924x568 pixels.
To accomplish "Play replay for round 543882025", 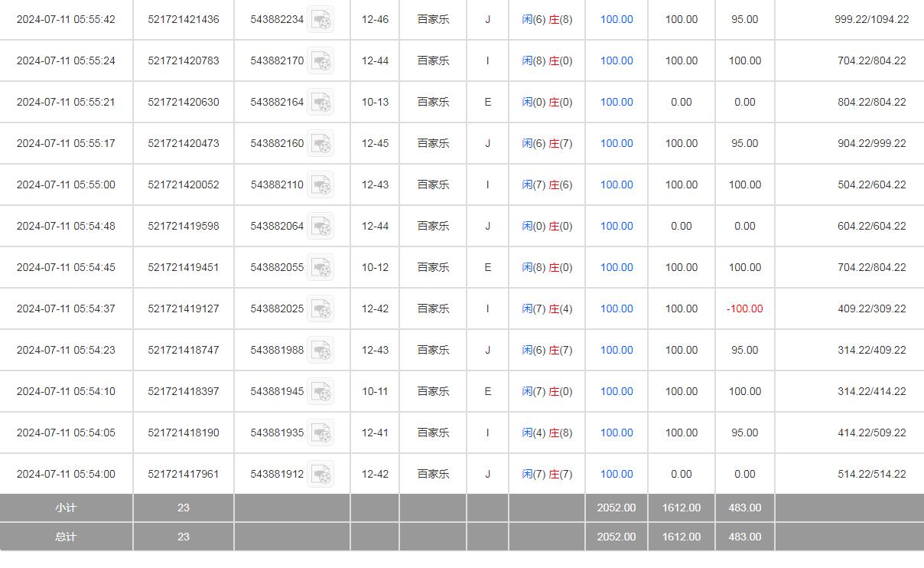I will coord(320,308).
